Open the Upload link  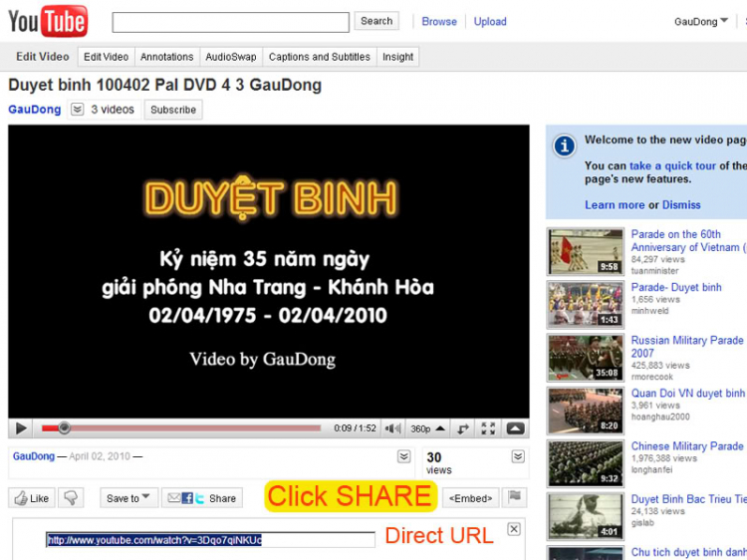pos(490,22)
